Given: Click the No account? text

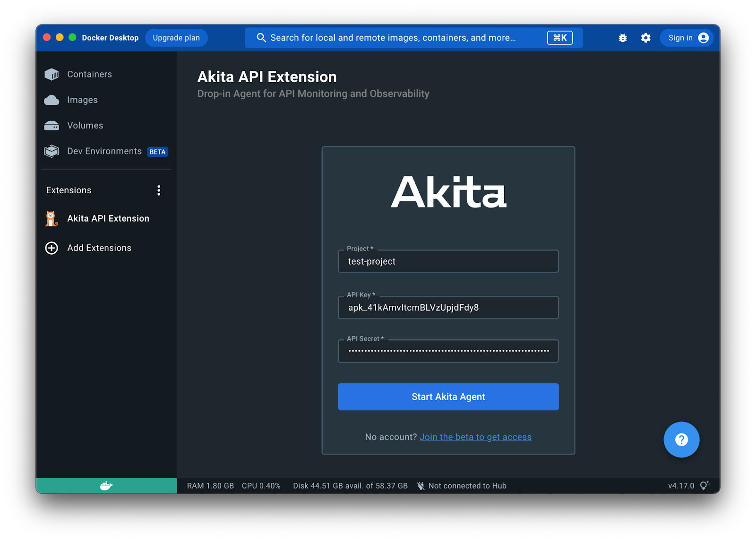Looking at the screenshot, I should pos(391,437).
